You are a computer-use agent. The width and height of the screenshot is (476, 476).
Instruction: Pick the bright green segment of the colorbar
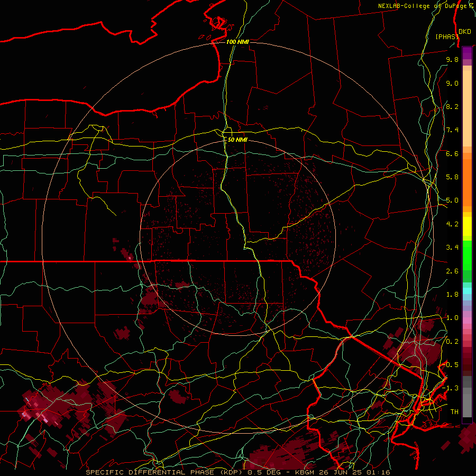(467, 255)
